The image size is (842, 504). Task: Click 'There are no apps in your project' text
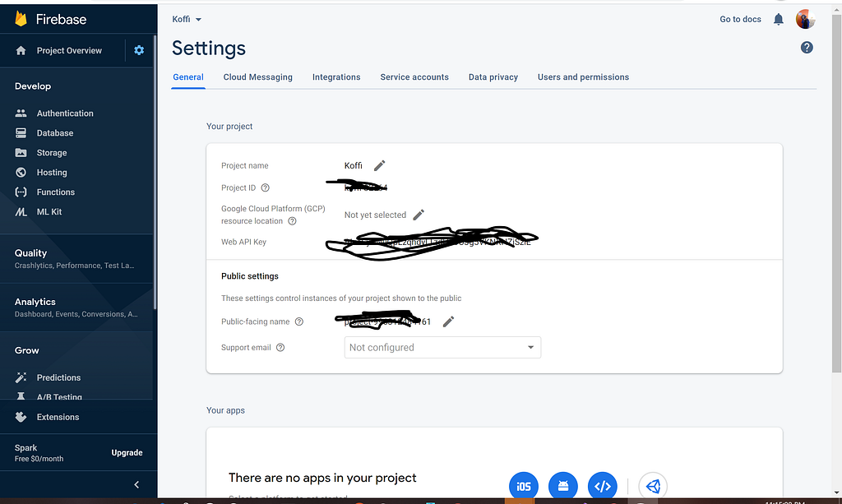coord(322,478)
